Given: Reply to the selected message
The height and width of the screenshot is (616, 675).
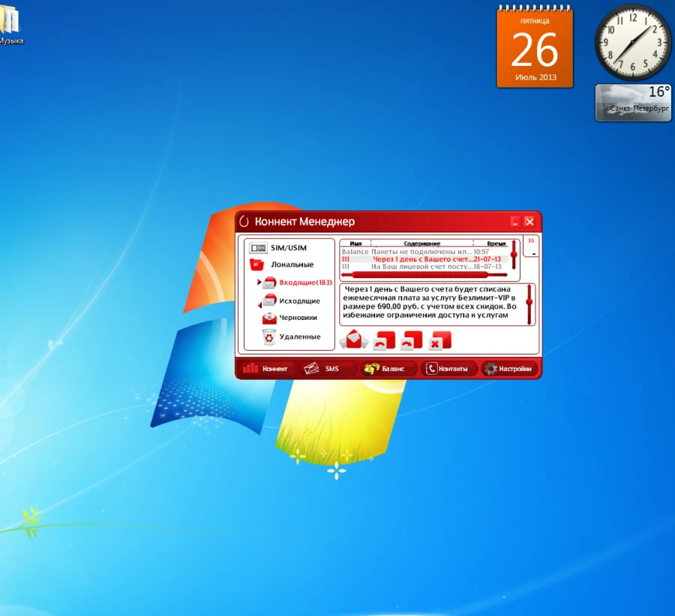Looking at the screenshot, I should (x=384, y=340).
